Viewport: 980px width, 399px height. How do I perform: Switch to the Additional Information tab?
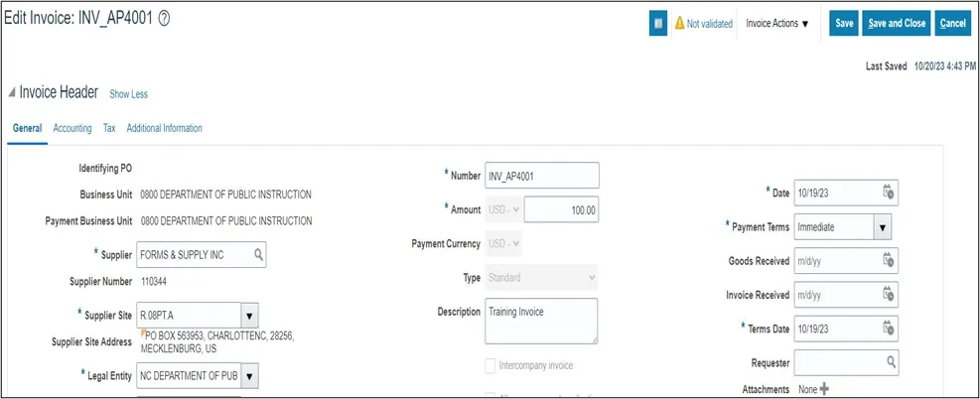pos(164,128)
